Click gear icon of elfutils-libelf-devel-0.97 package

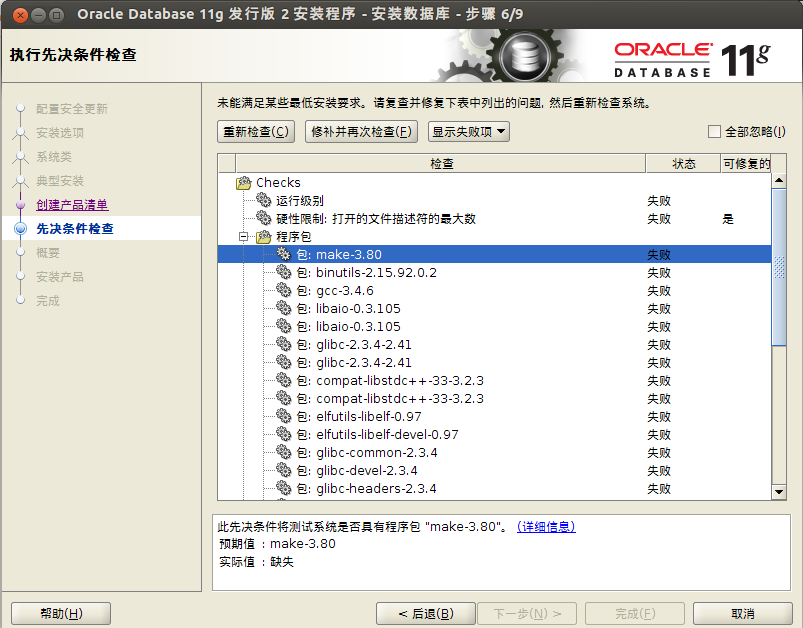284,434
